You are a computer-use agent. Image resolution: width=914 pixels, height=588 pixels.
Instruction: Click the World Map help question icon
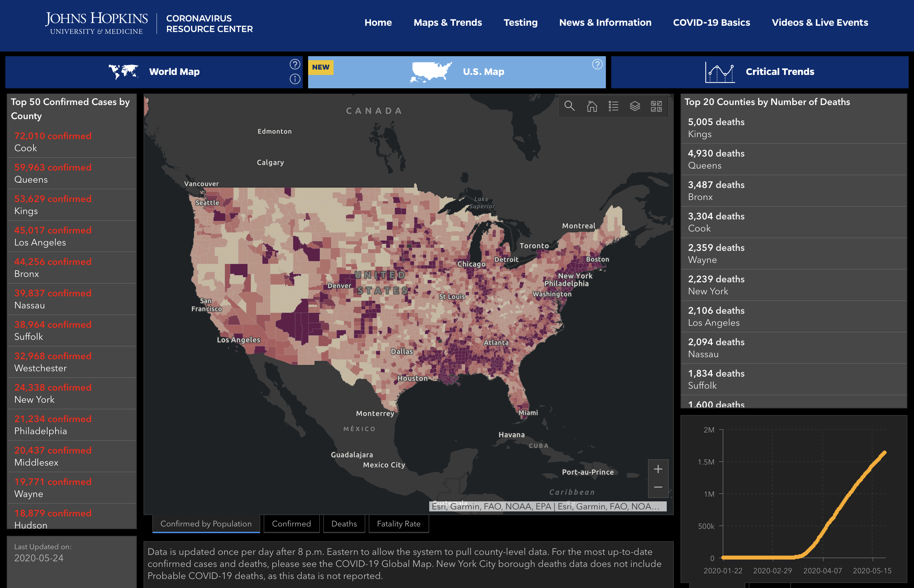(x=295, y=64)
